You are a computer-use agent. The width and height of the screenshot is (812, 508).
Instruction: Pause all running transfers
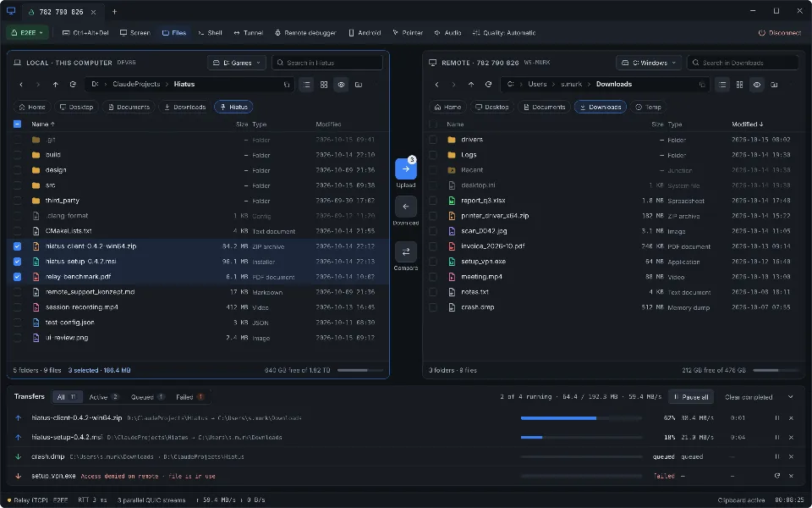click(691, 397)
